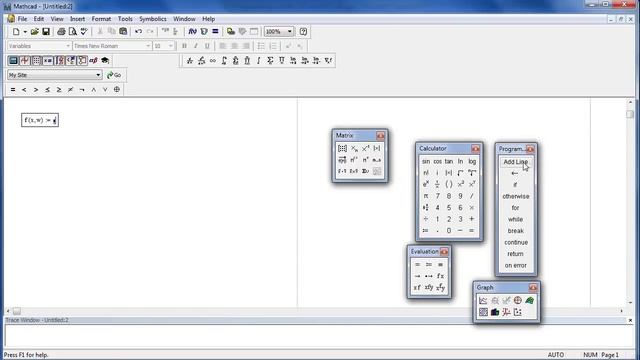Click the x squared icon in Calculator
The height and width of the screenshot is (360, 640).
coord(460,184)
